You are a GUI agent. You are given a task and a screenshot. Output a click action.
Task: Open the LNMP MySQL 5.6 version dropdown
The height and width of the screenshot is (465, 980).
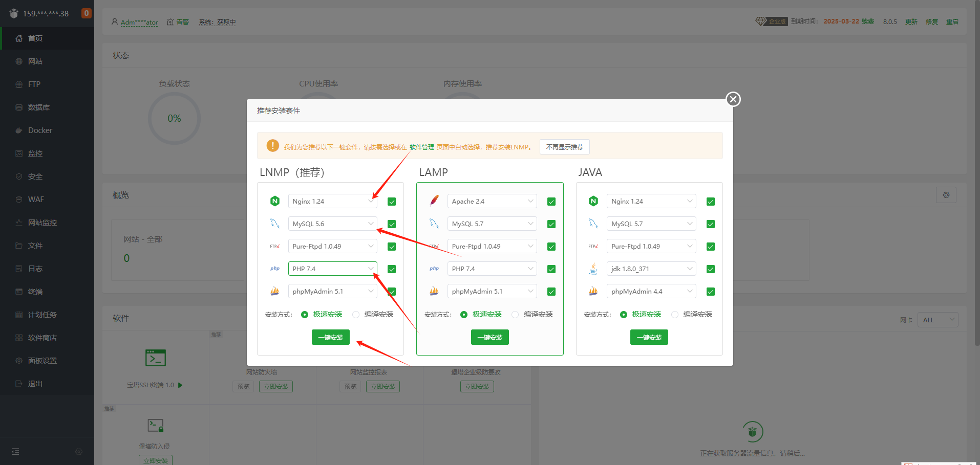[332, 224]
